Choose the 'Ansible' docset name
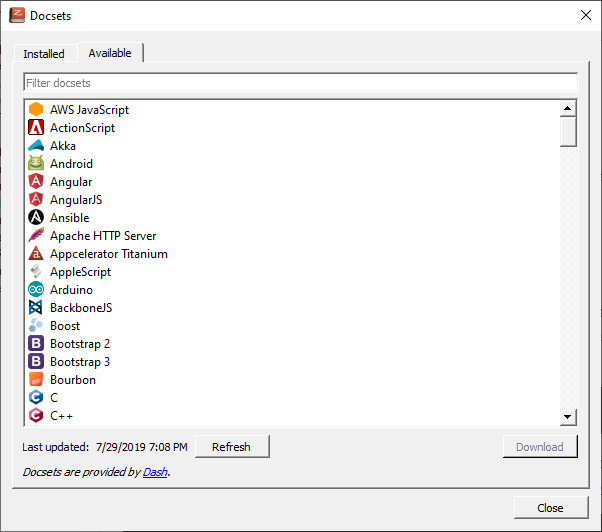Screen dimensions: 602x532 click(69, 218)
